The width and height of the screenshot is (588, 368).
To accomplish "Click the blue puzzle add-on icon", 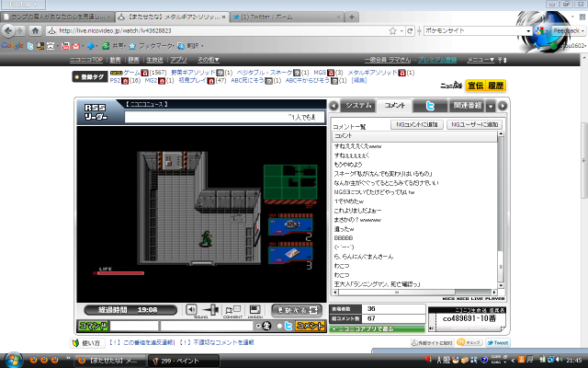I will click(90, 46).
